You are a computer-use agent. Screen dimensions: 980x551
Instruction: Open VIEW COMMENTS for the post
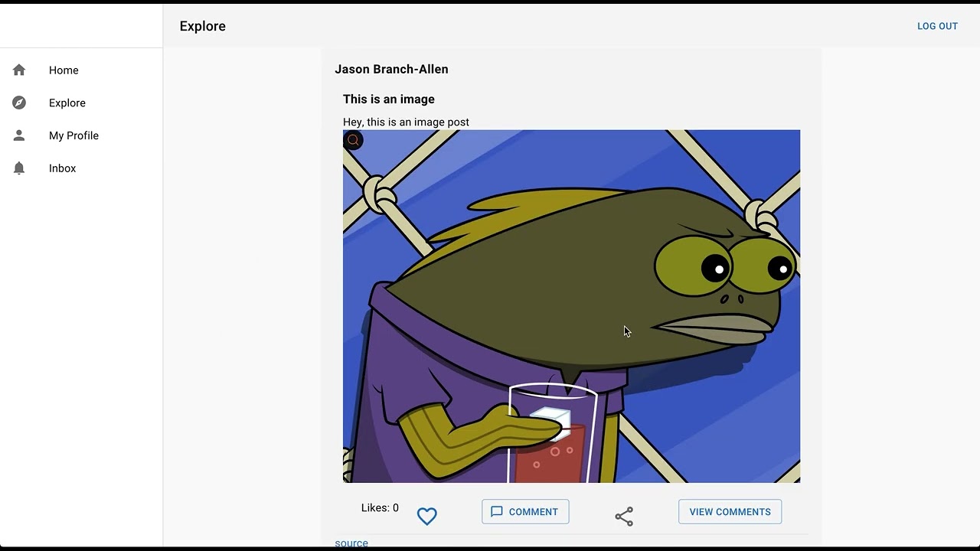point(730,512)
